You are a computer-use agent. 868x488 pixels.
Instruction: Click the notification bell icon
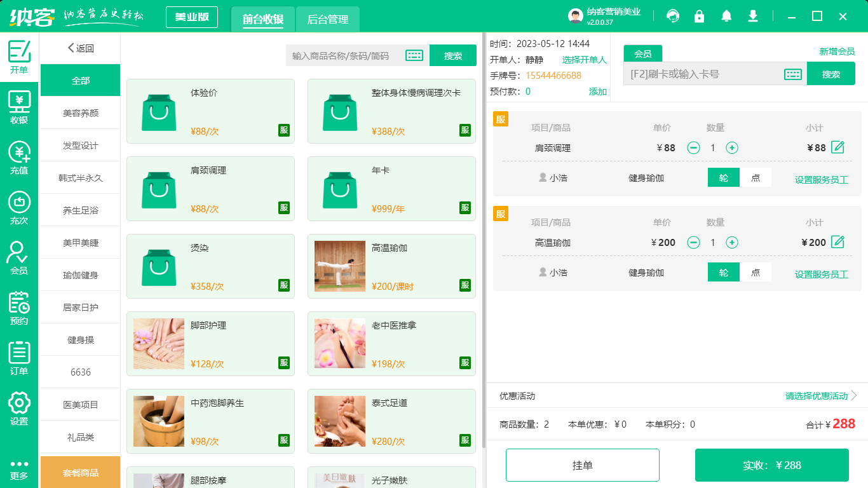[x=726, y=16]
